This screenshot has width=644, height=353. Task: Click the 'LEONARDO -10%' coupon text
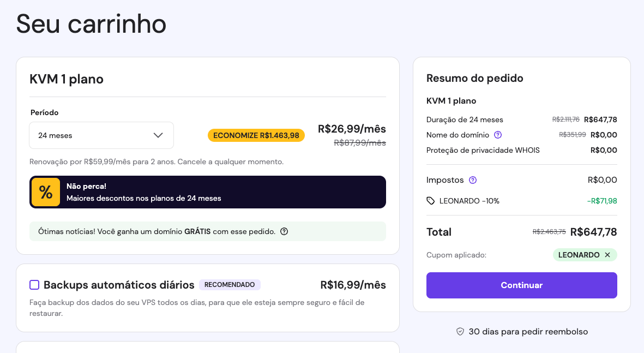pyautogui.click(x=470, y=201)
